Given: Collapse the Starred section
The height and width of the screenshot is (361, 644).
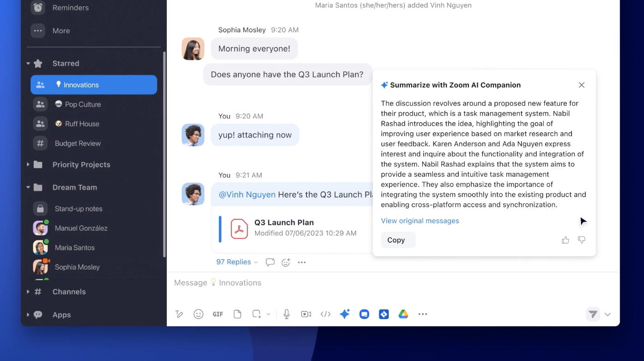Looking at the screenshot, I should (28, 64).
